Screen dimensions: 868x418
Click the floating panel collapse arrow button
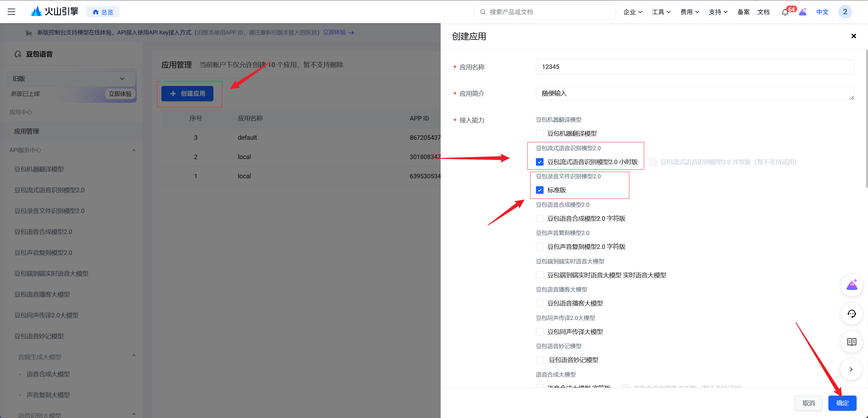click(x=851, y=369)
